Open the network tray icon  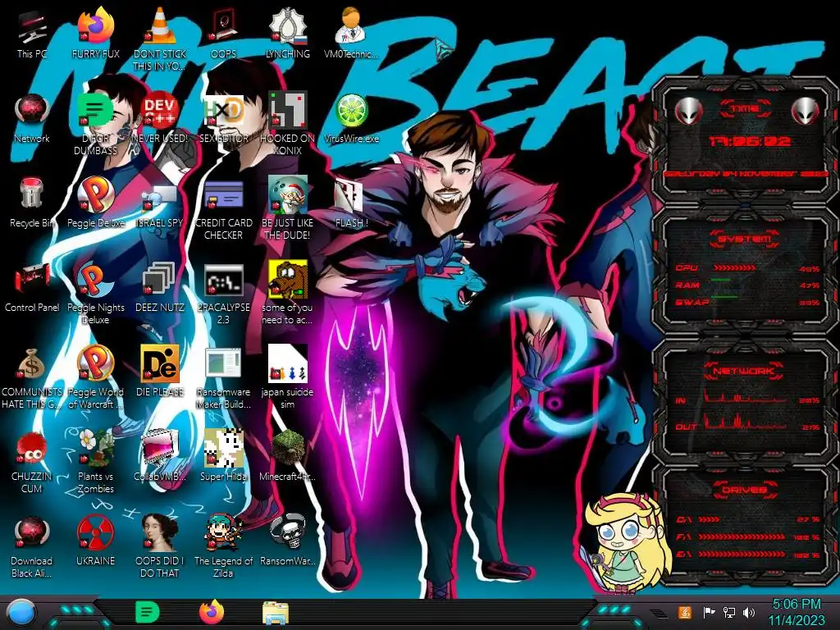point(728,612)
